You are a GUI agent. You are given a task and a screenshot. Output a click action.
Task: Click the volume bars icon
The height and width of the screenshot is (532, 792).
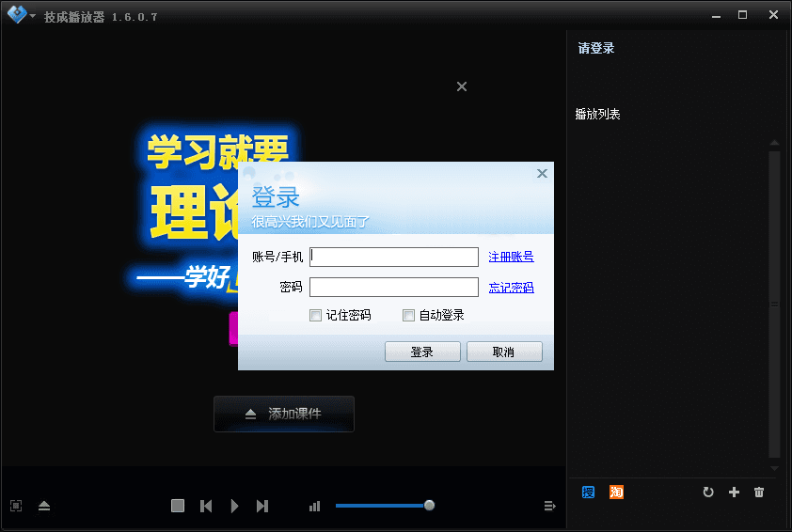(x=314, y=506)
